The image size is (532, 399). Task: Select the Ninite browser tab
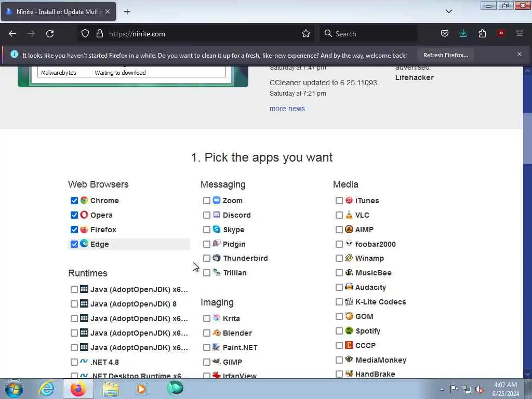coord(58,11)
